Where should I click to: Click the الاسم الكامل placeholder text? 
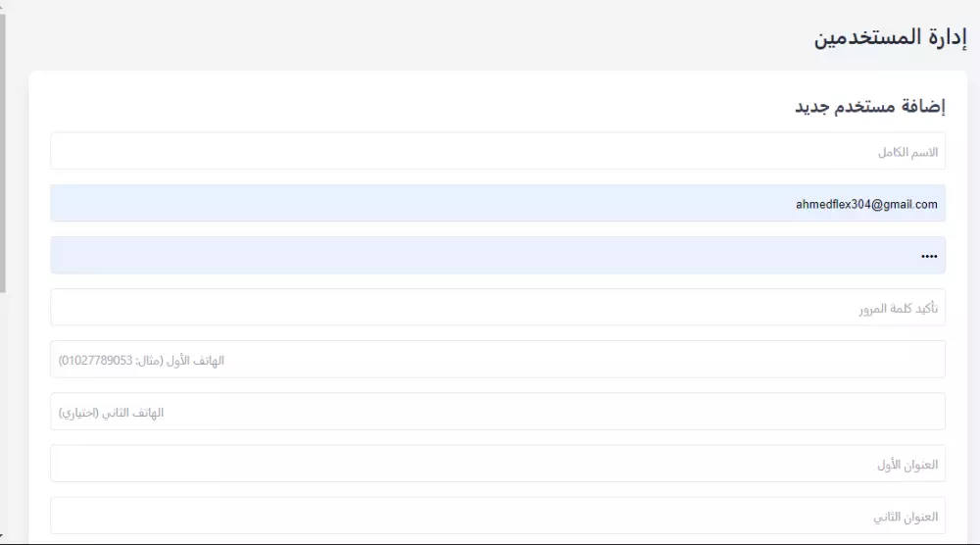(907, 153)
